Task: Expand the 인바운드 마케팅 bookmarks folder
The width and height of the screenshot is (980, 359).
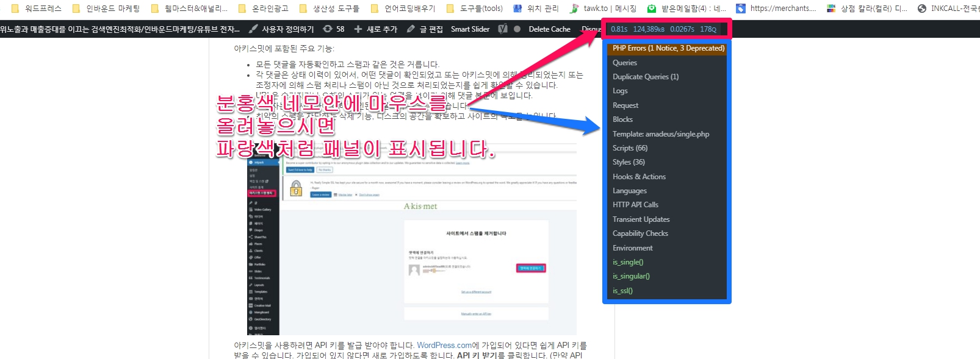Action: point(76,9)
